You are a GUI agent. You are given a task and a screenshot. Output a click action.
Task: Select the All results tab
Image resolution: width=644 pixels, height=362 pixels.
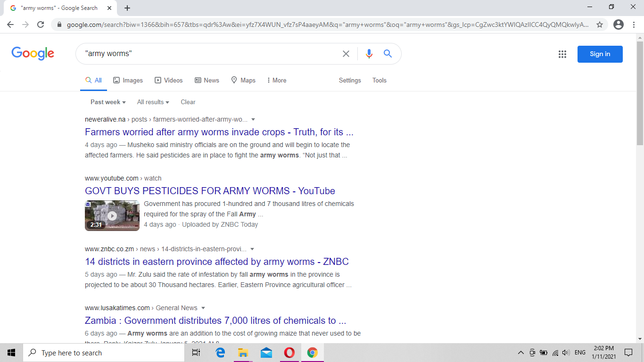pyautogui.click(x=93, y=81)
